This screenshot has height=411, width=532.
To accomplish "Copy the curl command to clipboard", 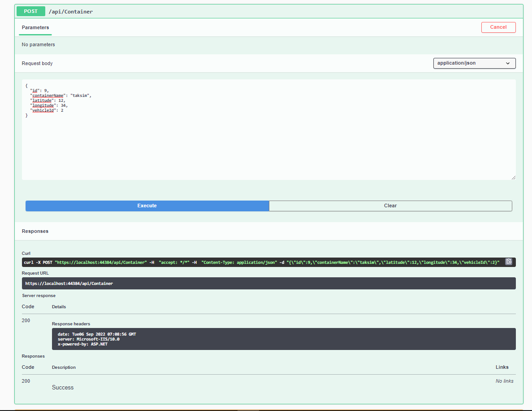I will tap(509, 262).
